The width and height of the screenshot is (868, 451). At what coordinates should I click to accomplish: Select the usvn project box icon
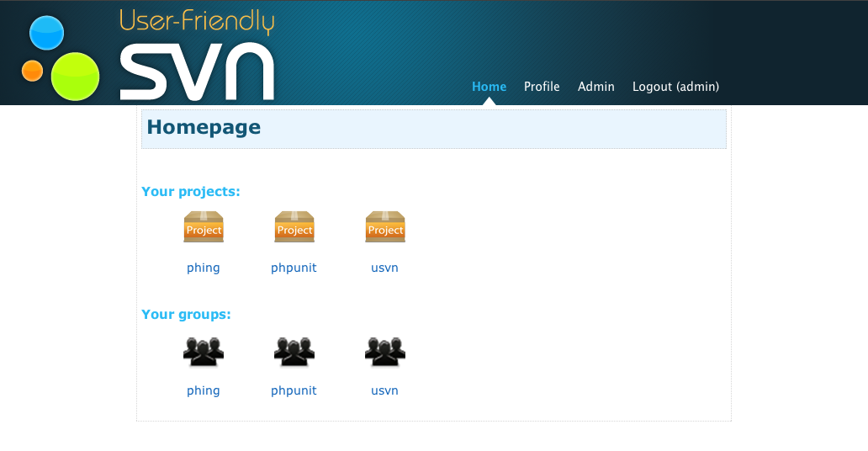click(x=385, y=227)
